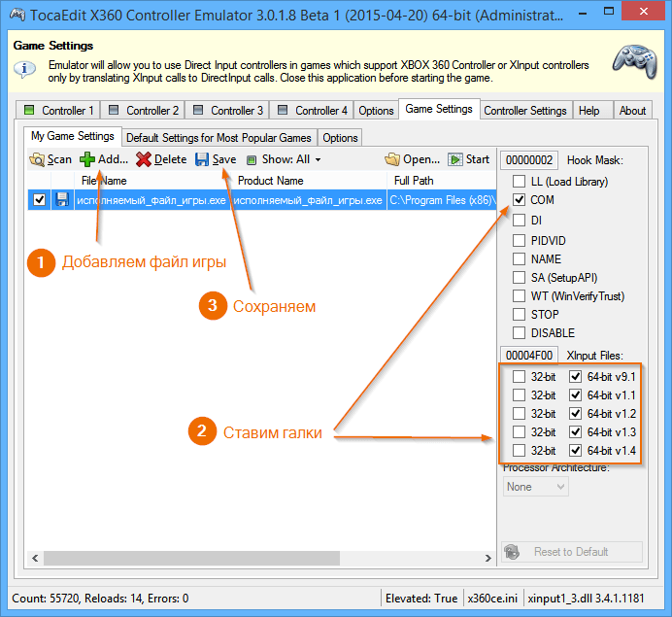This screenshot has width=672, height=617.
Task: Add a game with green plus icon
Action: click(x=87, y=159)
